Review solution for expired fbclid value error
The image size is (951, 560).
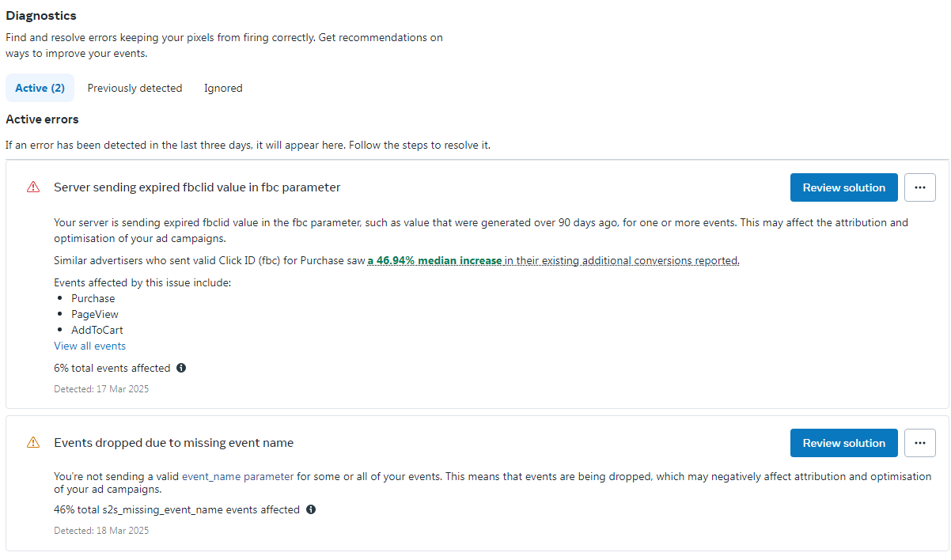[x=843, y=187]
